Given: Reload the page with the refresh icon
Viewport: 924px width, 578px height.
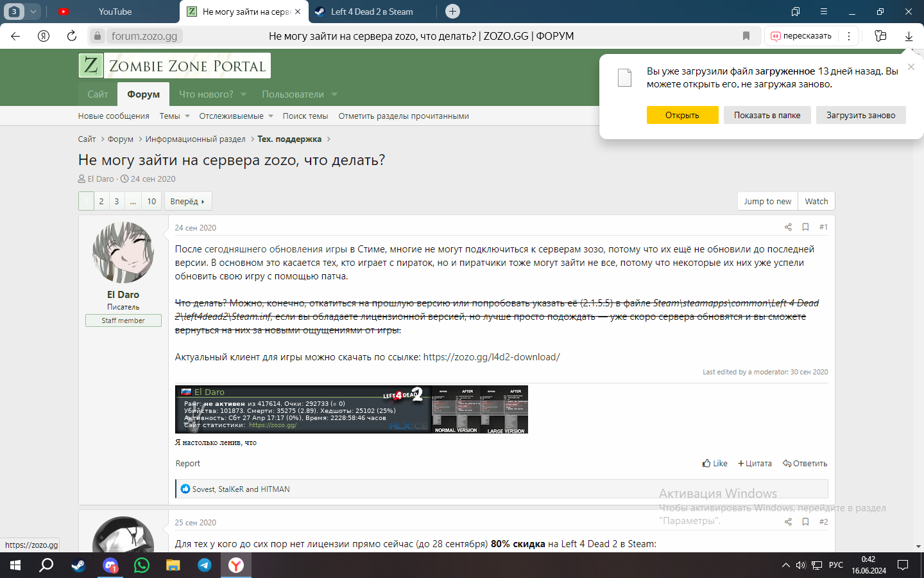Looking at the screenshot, I should tap(72, 36).
